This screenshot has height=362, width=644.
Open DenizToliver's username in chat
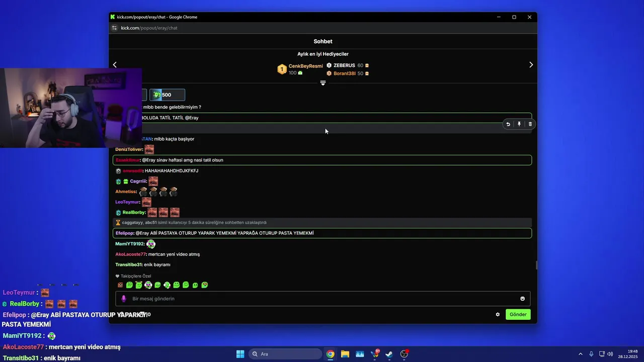pyautogui.click(x=129, y=149)
